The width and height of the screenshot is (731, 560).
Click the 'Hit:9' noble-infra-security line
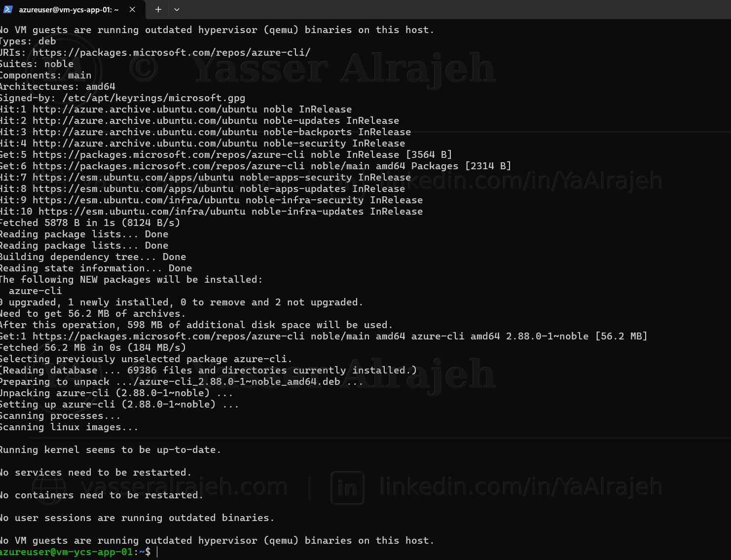(212, 200)
